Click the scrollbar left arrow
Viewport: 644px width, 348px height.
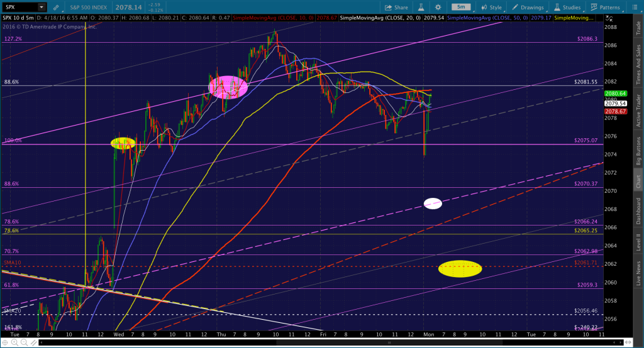42,342
